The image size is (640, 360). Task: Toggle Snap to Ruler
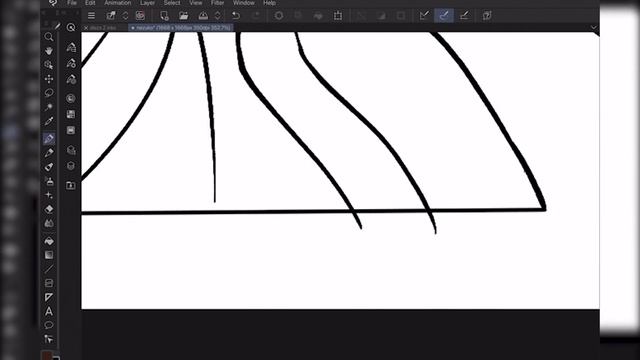(x=424, y=16)
